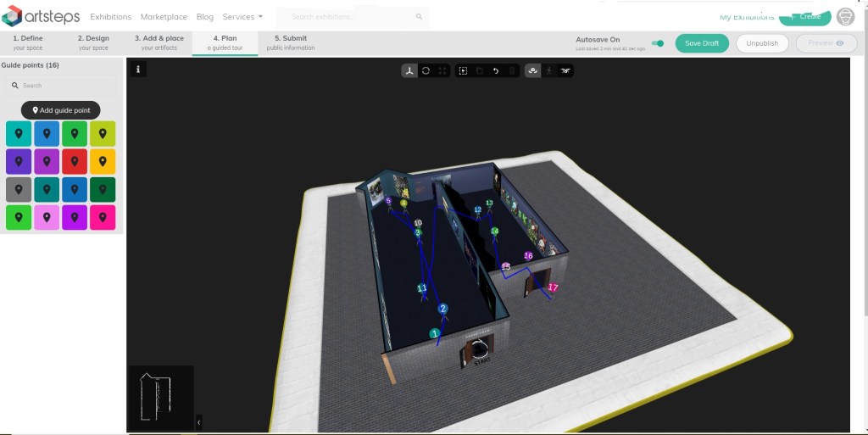This screenshot has height=435, width=868.
Task: Go to step 3 Add & place tab
Action: 159,42
